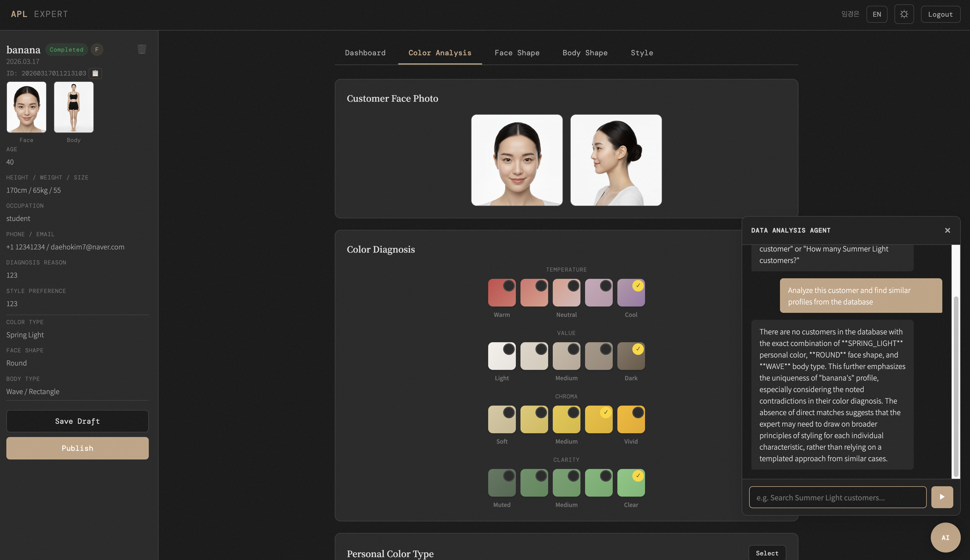Click the trash delete icon beside the customer name
970x560 pixels.
(x=142, y=49)
